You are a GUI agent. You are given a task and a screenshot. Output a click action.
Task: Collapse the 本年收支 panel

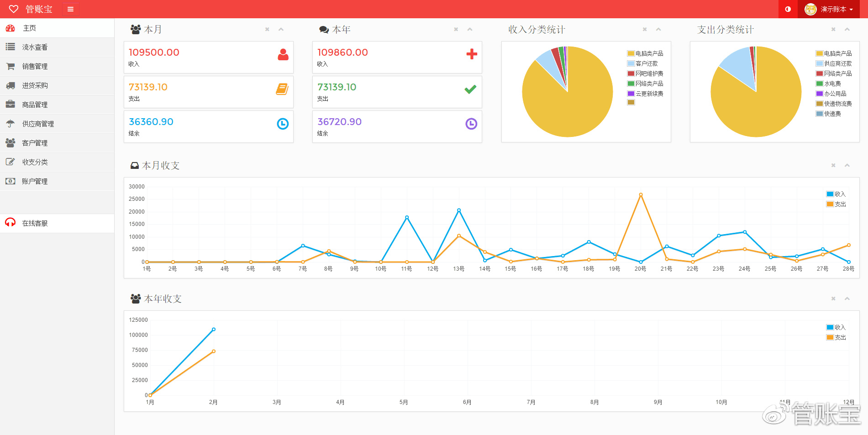click(x=847, y=299)
